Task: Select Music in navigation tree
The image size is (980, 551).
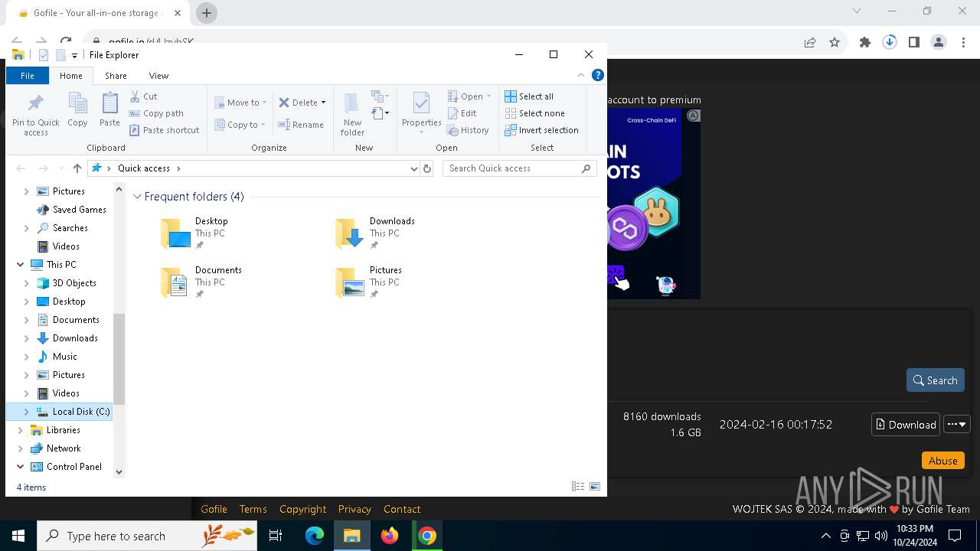Action: tap(64, 357)
